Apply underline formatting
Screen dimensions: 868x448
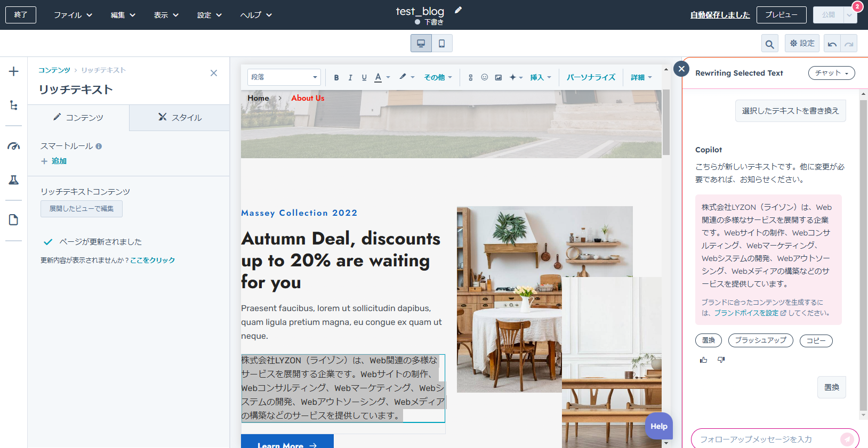click(x=364, y=78)
